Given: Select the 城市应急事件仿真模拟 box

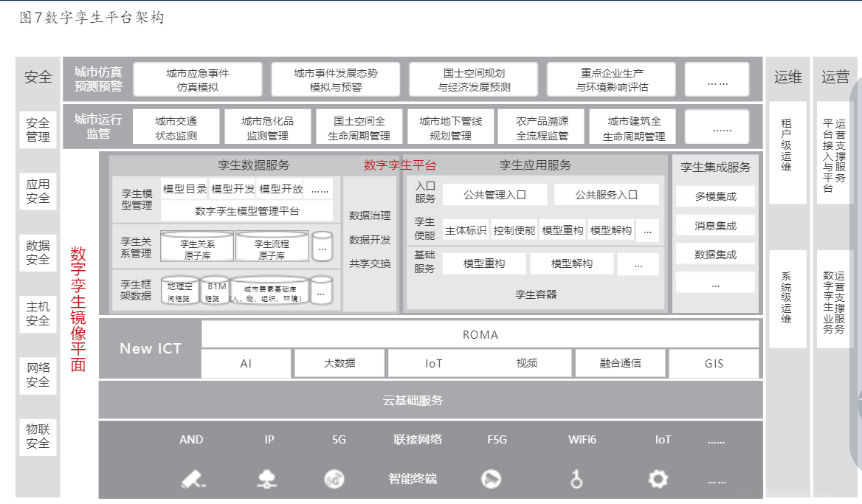Looking at the screenshot, I should (198, 80).
